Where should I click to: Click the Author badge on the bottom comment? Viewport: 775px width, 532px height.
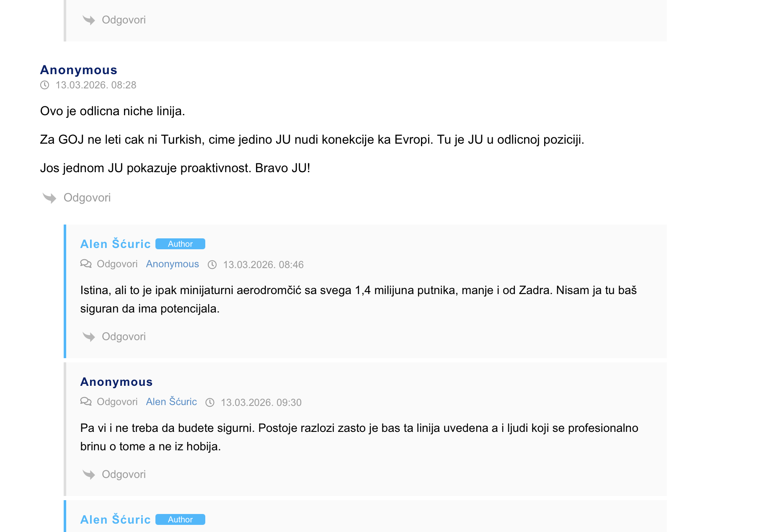tap(180, 519)
